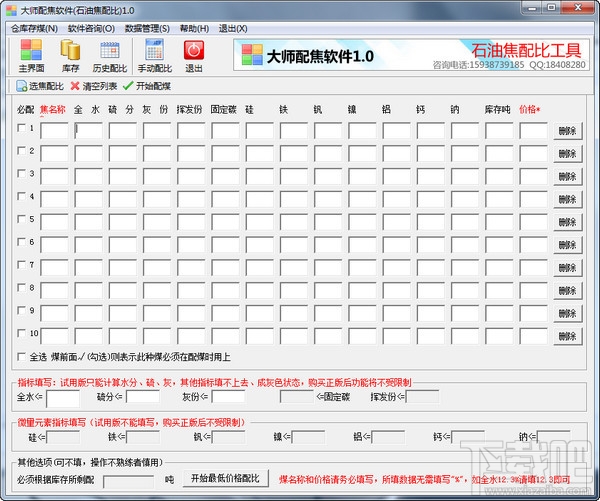This screenshot has height=501, width=600.
Task: Open the 仓库存煤(N) menu
Action: (34, 29)
